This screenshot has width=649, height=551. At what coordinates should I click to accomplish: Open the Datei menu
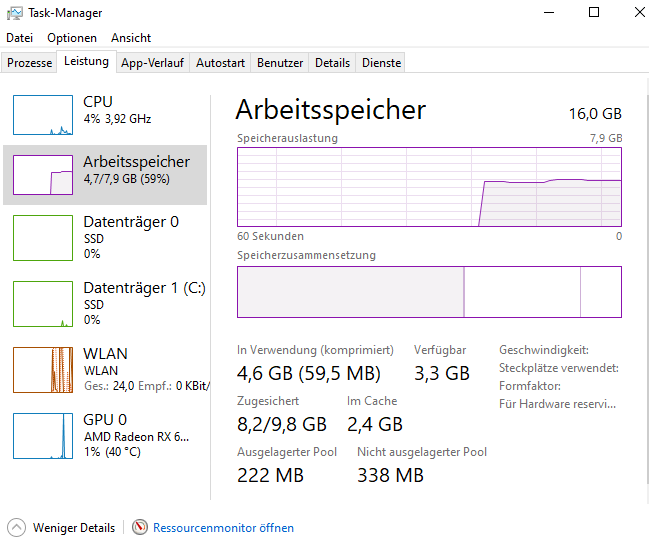click(x=19, y=38)
